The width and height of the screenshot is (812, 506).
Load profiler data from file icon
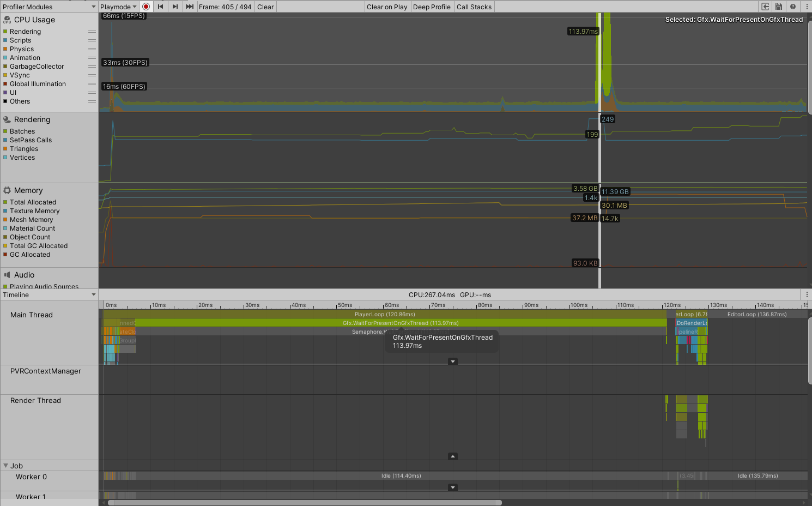(x=765, y=7)
